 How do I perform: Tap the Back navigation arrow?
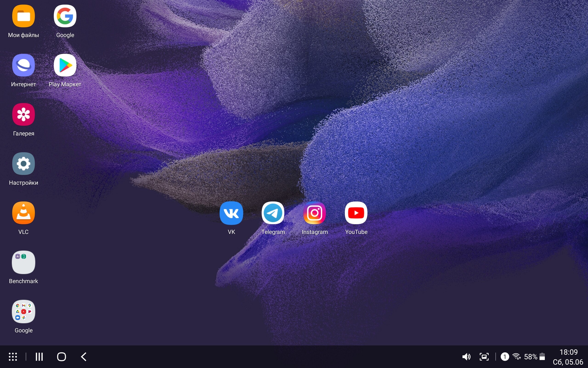tap(84, 357)
